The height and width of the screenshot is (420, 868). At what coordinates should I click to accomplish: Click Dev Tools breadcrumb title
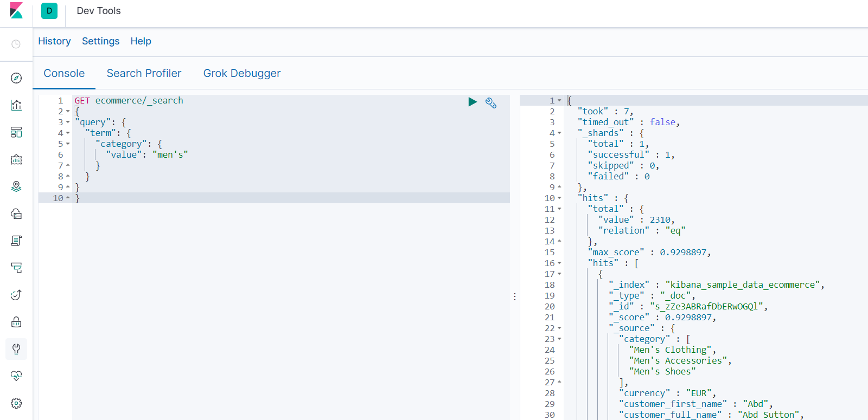[x=99, y=11]
